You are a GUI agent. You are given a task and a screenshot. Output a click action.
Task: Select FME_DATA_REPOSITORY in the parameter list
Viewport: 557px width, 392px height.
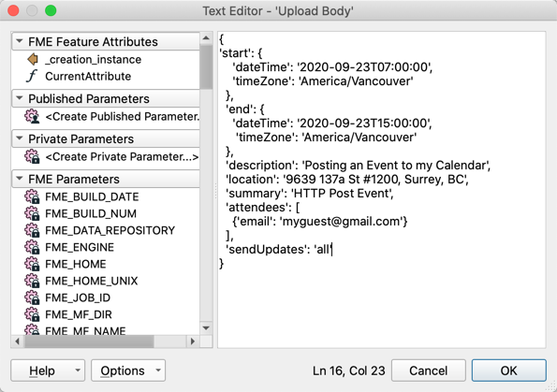pos(110,230)
